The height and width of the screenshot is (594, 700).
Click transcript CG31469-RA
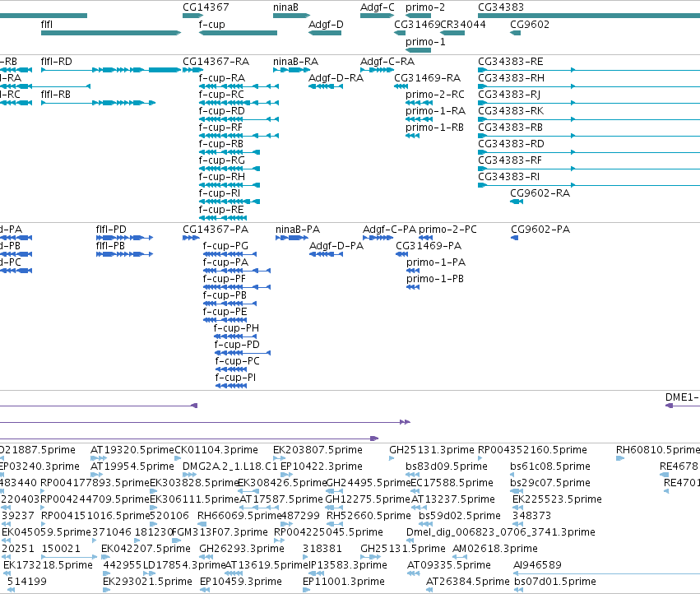(427, 77)
